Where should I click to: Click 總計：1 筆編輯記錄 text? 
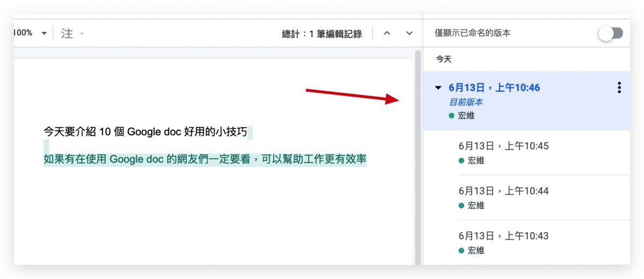pos(322,34)
